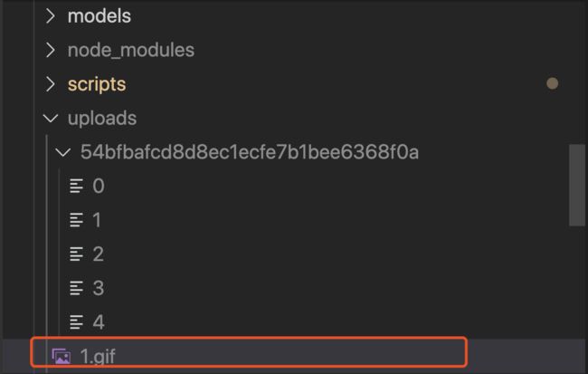Select the 54bfbafcd8d8ec1ecfe7b1bee6368f0a folder name
Viewport: 588px width, 374px height.
pyautogui.click(x=250, y=152)
